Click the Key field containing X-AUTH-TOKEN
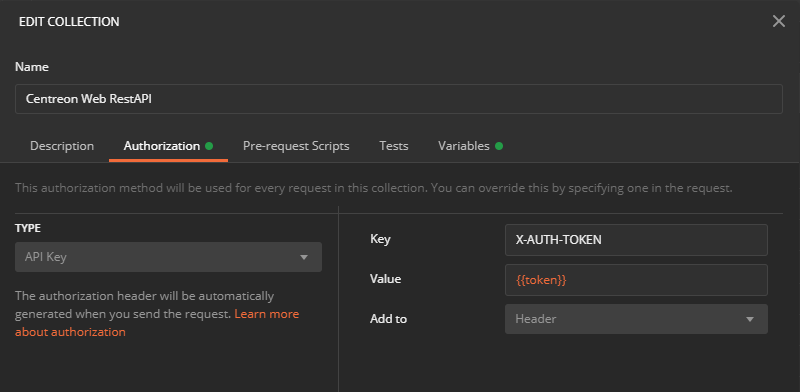Screen dimensions: 800x392 (636, 239)
